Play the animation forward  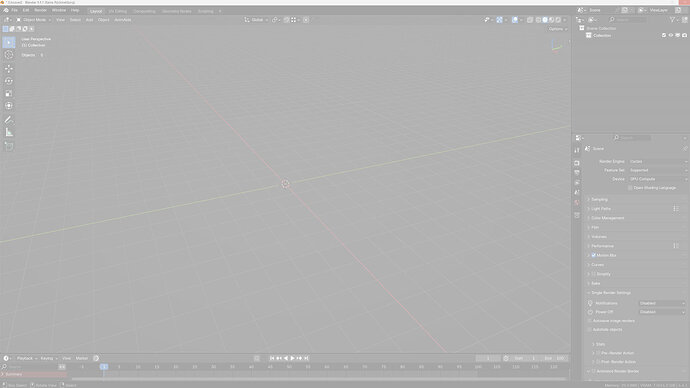(293, 358)
